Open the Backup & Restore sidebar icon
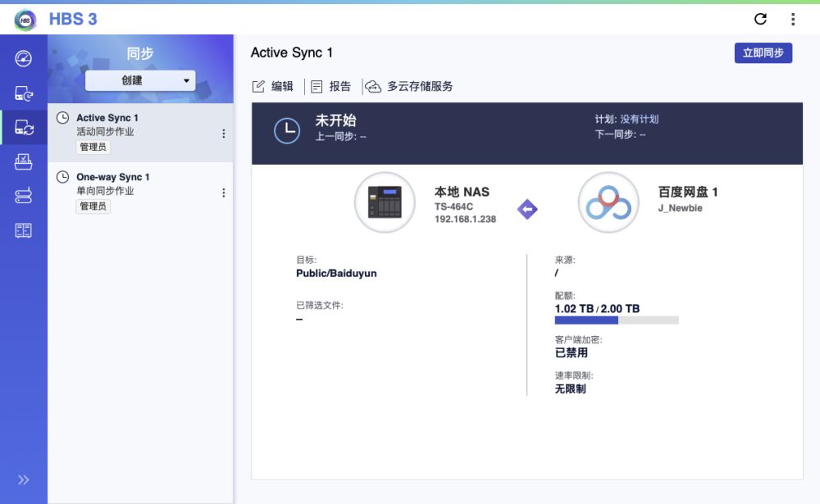Viewport: 820px width, 504px height. (23, 93)
